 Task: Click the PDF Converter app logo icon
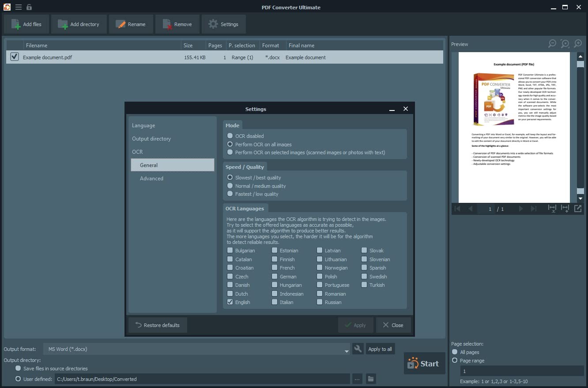click(x=7, y=7)
